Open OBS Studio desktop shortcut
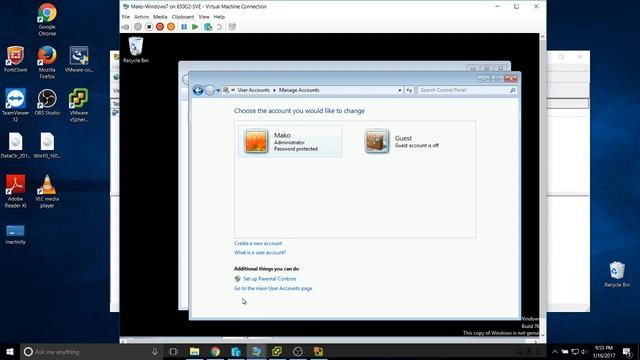The image size is (640, 360). point(47,102)
